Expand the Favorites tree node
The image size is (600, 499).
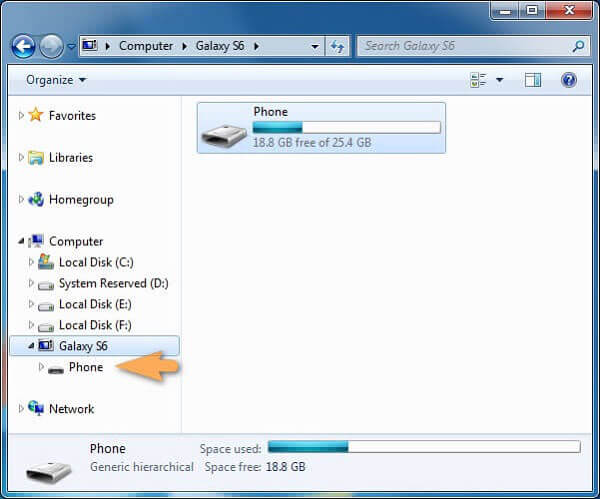[x=21, y=115]
